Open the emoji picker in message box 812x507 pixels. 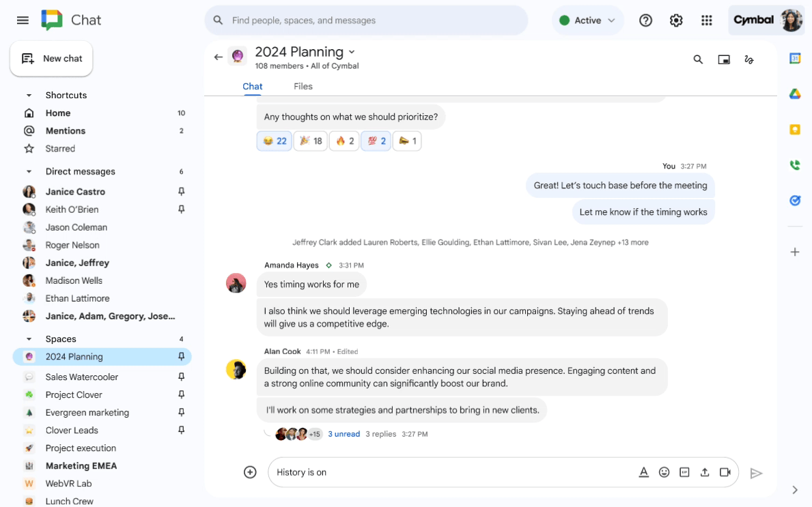click(x=664, y=472)
